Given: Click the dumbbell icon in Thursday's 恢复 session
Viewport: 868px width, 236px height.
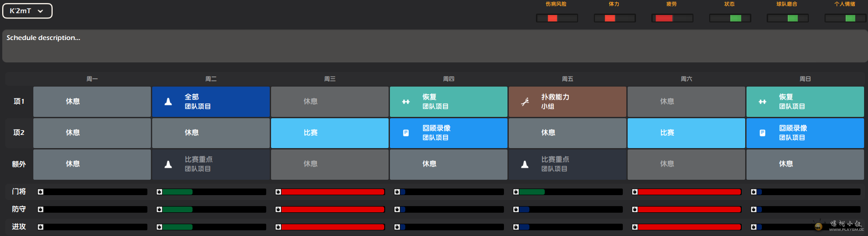Looking at the screenshot, I should [406, 102].
